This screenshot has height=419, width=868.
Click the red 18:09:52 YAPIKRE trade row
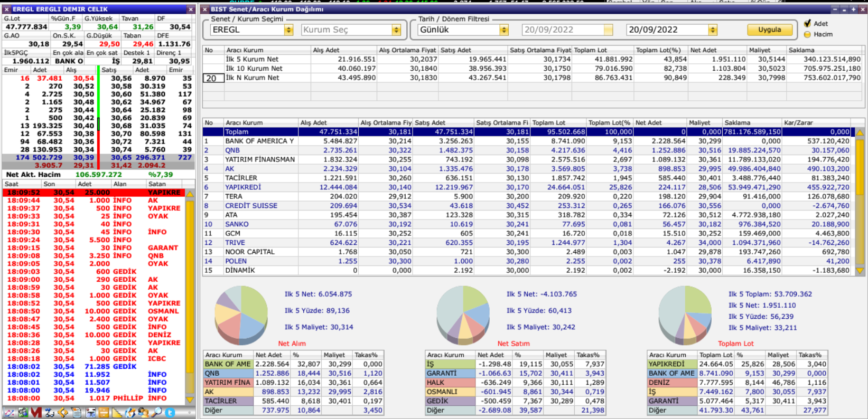(x=94, y=193)
